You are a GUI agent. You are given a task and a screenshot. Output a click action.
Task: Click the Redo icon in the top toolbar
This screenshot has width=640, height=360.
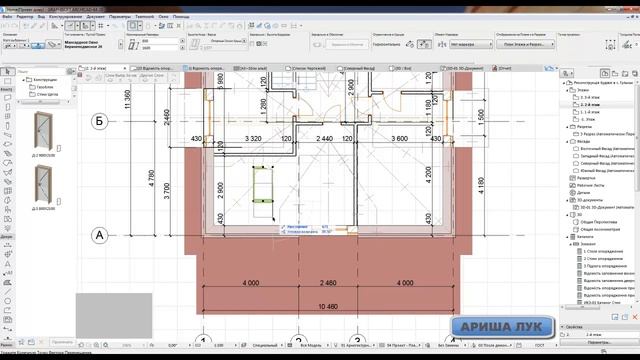[x=15, y=26]
